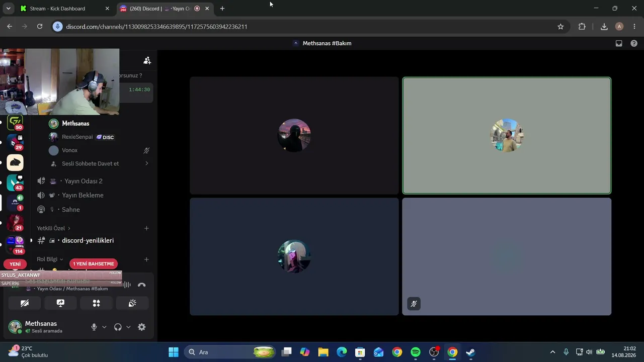Reload the current page

coord(40,27)
